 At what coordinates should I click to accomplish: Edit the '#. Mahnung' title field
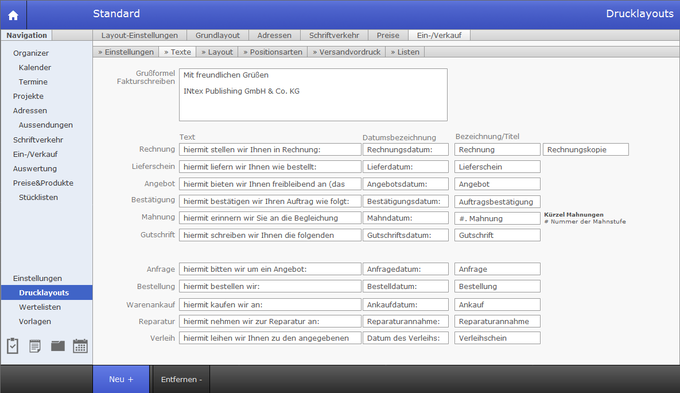pyautogui.click(x=497, y=218)
